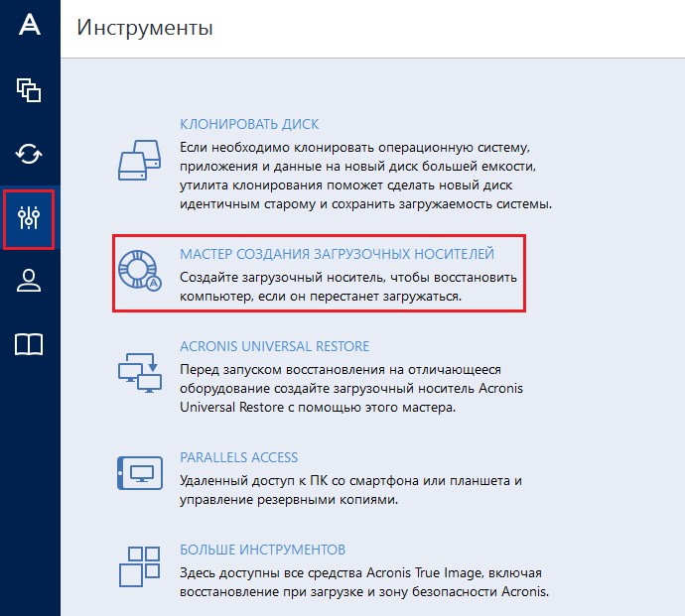Click the rescue media lifebuoy icon
The height and width of the screenshot is (616, 685).
(140, 270)
